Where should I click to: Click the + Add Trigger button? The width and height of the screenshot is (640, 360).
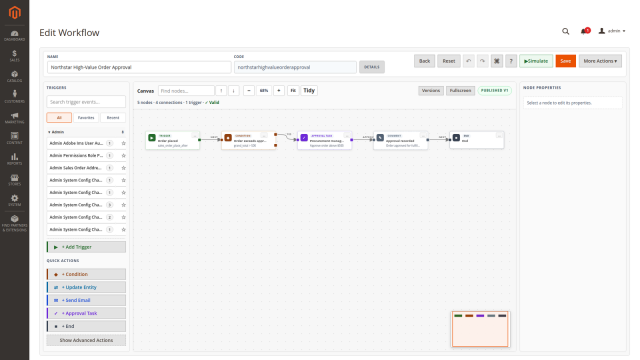86,247
